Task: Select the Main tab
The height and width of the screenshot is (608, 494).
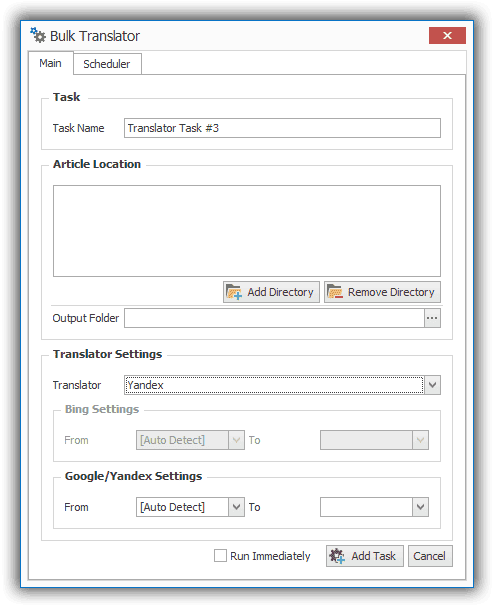Action: tap(50, 63)
